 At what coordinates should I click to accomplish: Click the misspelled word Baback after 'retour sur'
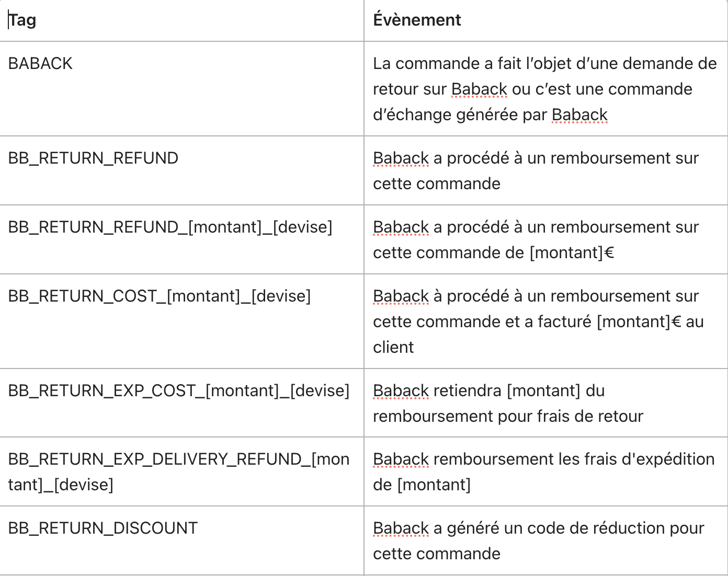(479, 89)
